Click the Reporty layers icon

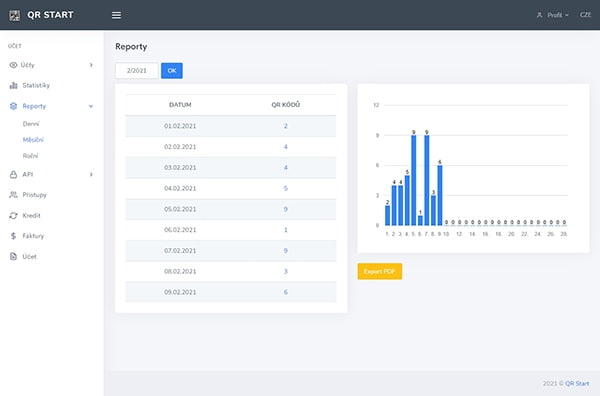(13, 106)
